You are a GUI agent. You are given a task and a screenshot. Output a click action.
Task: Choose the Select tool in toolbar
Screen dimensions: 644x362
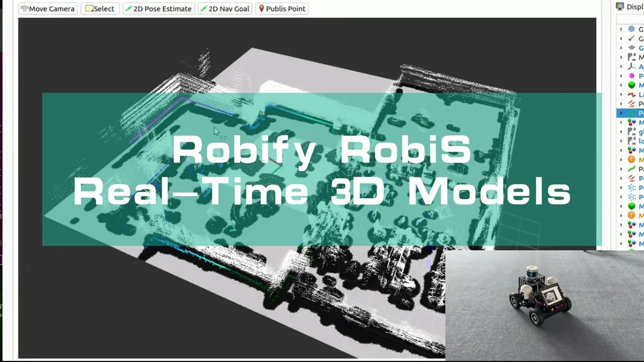point(100,9)
